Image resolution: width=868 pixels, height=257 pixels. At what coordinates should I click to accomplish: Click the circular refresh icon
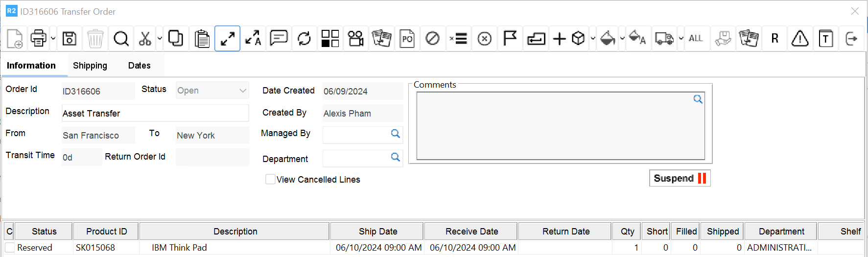click(x=304, y=38)
